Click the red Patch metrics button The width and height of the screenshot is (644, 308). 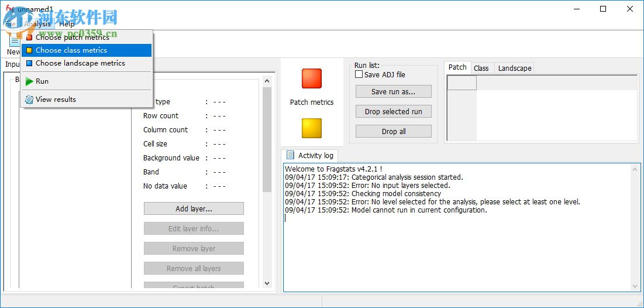point(312,78)
